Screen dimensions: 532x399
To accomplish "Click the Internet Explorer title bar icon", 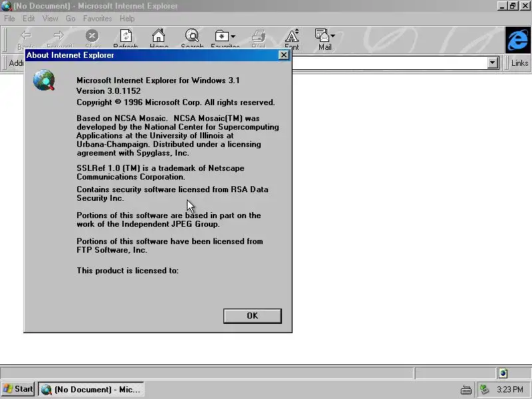I will [6, 6].
